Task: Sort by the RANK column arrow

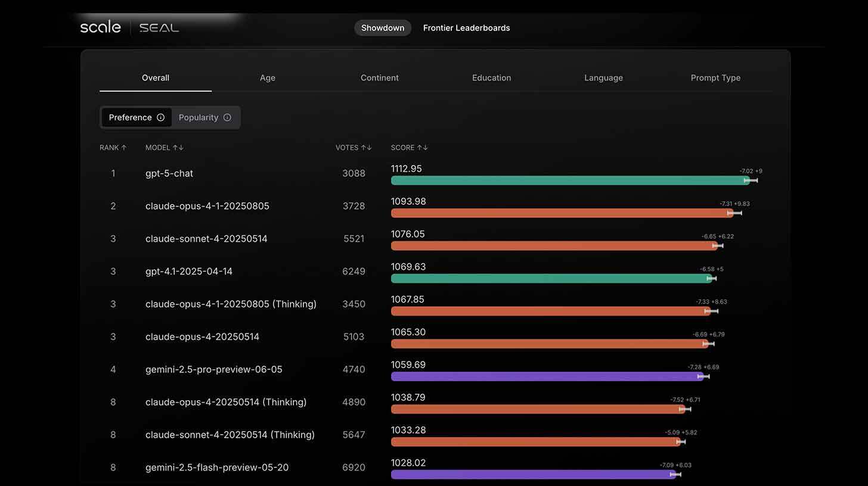Action: (x=124, y=148)
